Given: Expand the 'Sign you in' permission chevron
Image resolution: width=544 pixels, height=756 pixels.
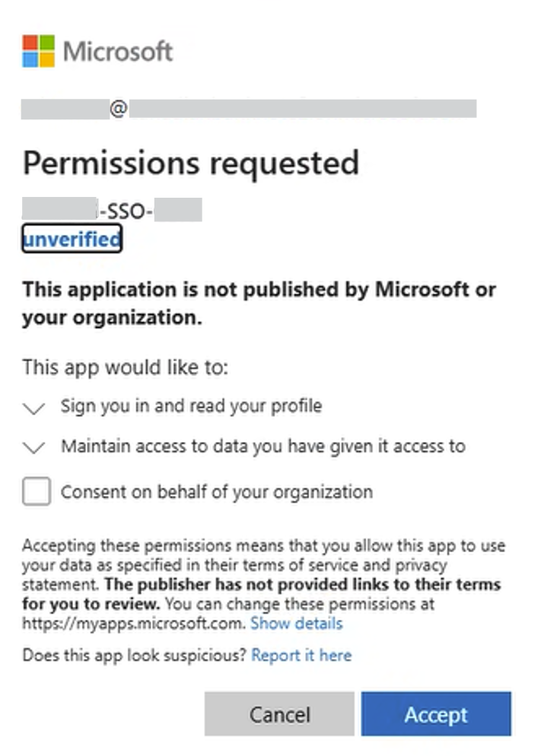Looking at the screenshot, I should pos(34,408).
